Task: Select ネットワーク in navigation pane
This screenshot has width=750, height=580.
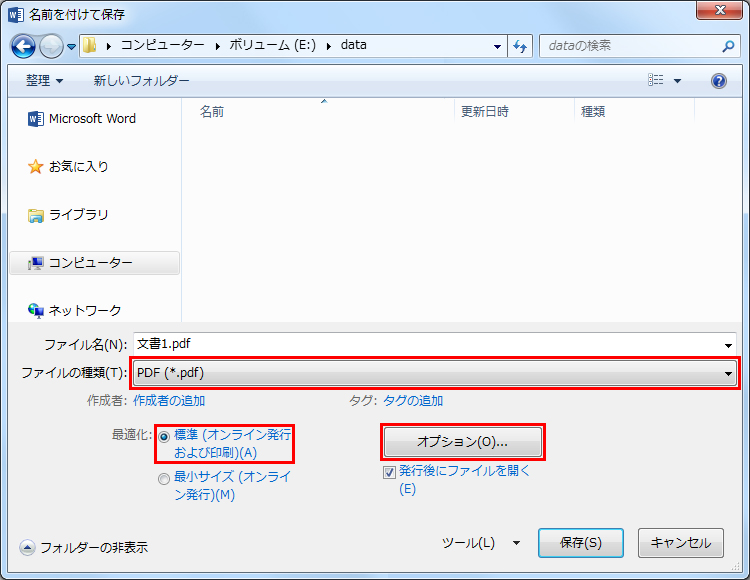Action: coord(75,311)
